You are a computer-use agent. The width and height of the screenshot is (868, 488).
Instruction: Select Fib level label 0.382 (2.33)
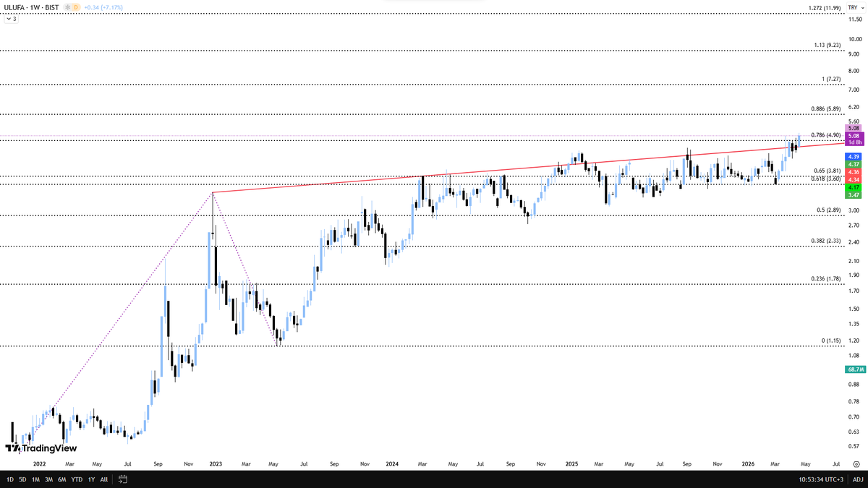[826, 241]
